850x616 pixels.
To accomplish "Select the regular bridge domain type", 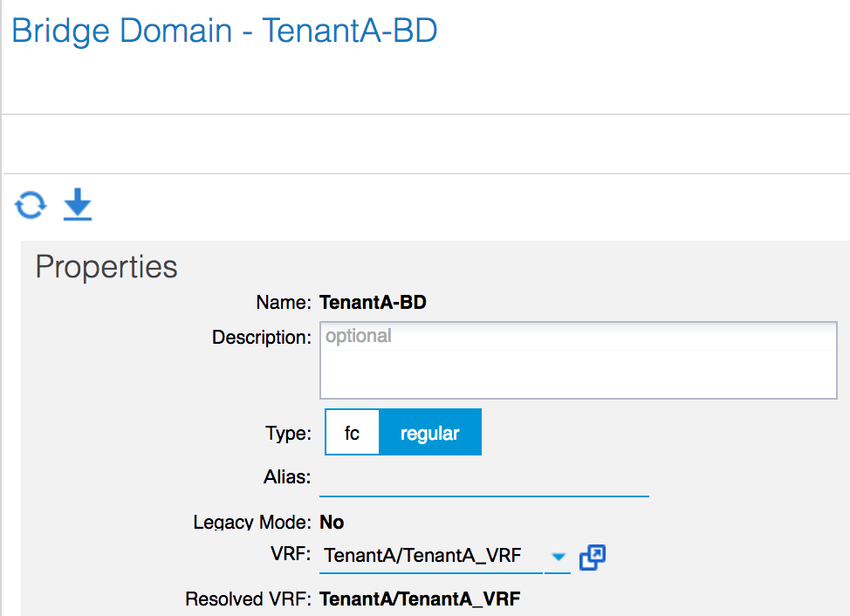I will [x=430, y=433].
